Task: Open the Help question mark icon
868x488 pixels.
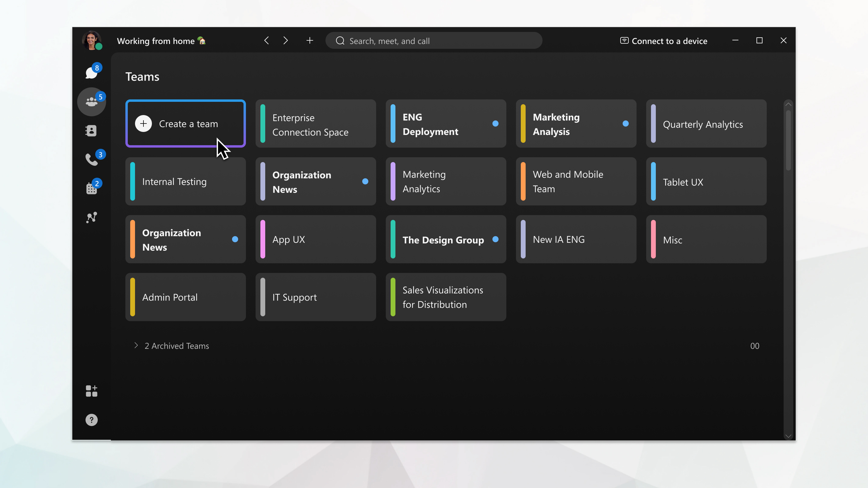Action: (x=91, y=420)
